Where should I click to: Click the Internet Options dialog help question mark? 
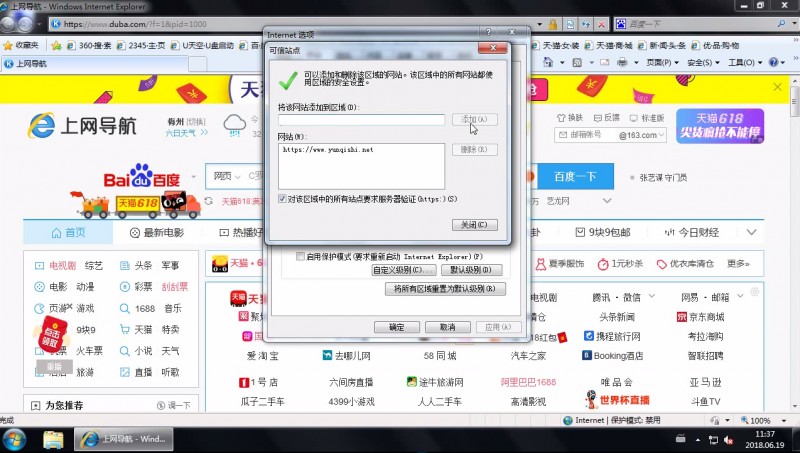488,32
